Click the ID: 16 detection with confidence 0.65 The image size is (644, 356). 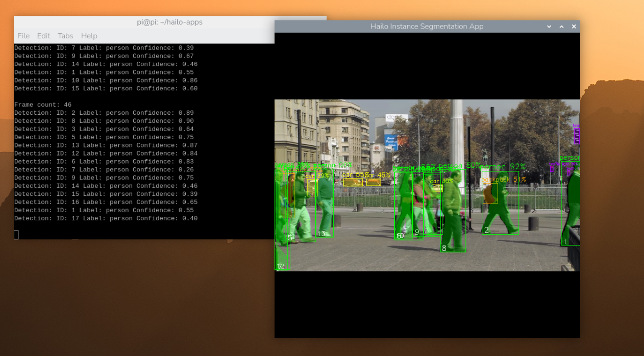click(106, 202)
